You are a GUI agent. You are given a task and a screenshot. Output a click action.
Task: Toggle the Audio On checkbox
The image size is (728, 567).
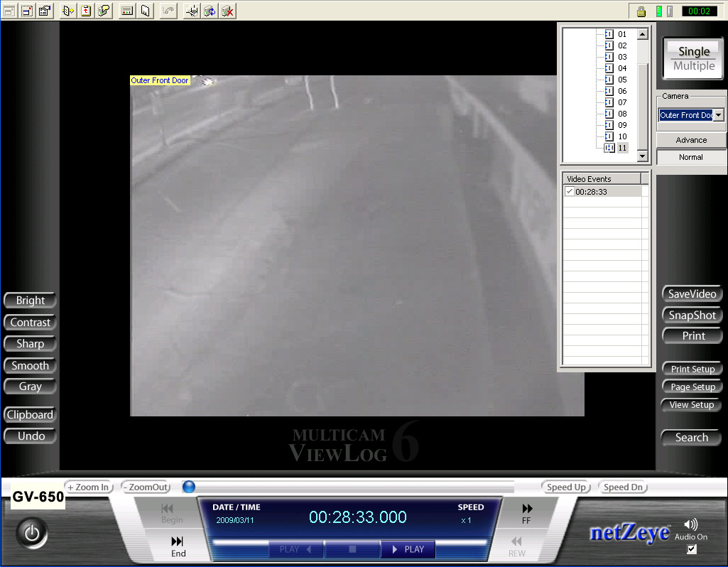pos(692,549)
